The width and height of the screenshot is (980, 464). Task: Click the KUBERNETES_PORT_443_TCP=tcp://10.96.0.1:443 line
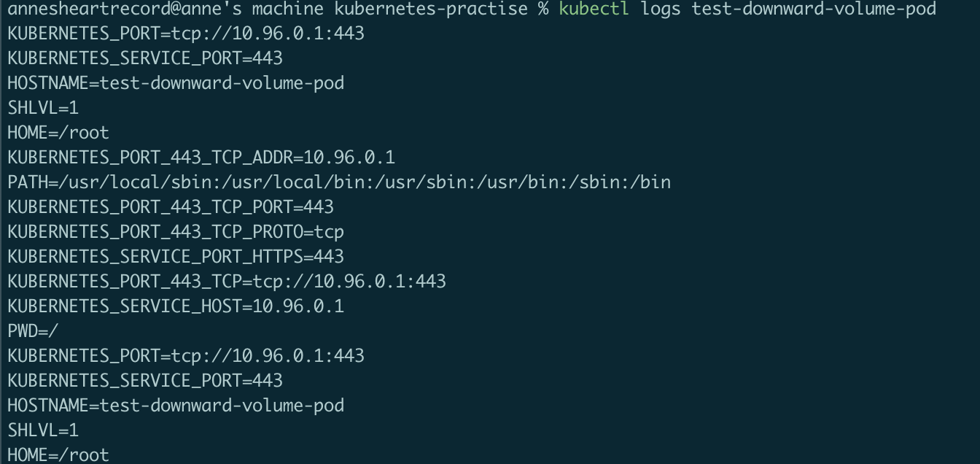coord(227,282)
